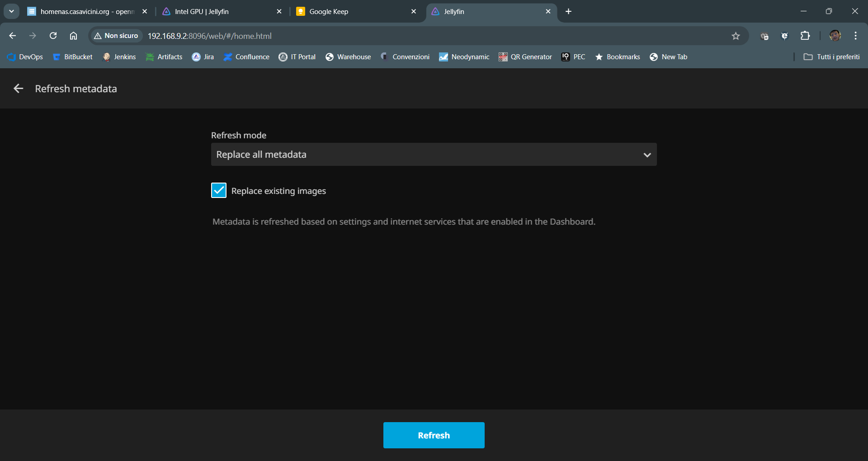Uncheck Replace existing images checkbox
Viewport: 868px width, 461px height.
(x=219, y=191)
